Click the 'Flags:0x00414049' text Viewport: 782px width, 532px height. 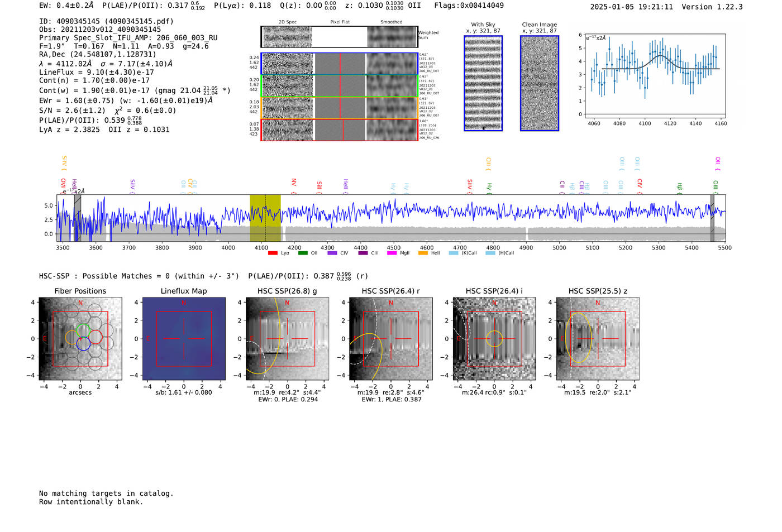469,6
